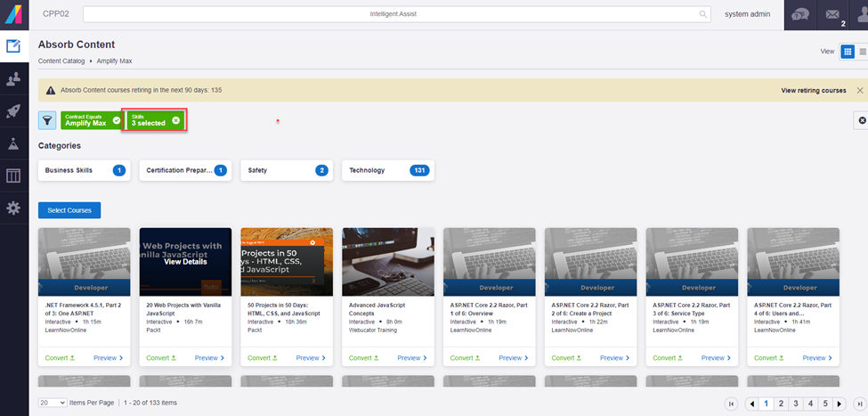Preview ASP.NET Core Razor Part 2 Create a Project

(x=615, y=358)
